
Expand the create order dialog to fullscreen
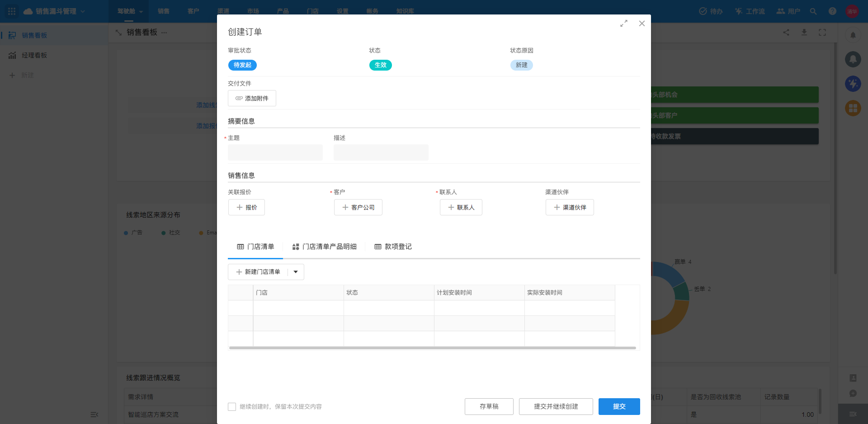coord(624,24)
